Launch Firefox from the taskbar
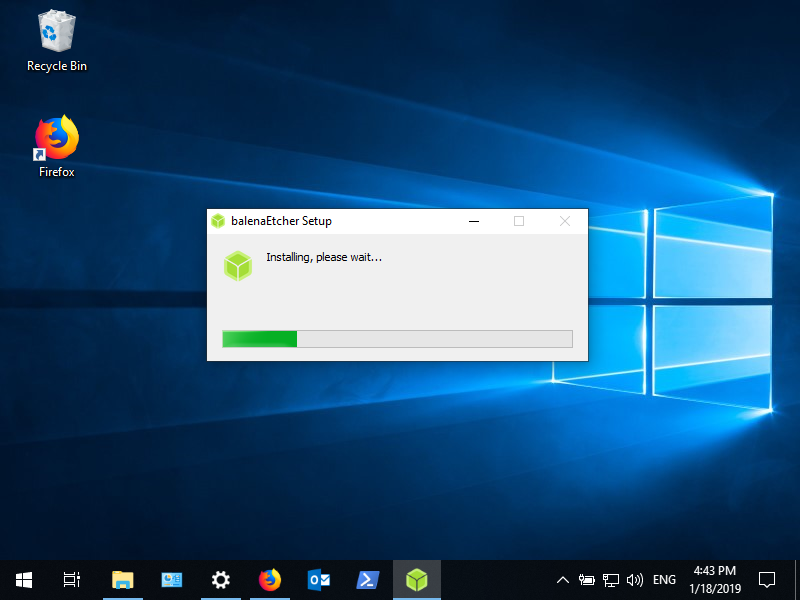The width and height of the screenshot is (800, 600). [x=269, y=579]
